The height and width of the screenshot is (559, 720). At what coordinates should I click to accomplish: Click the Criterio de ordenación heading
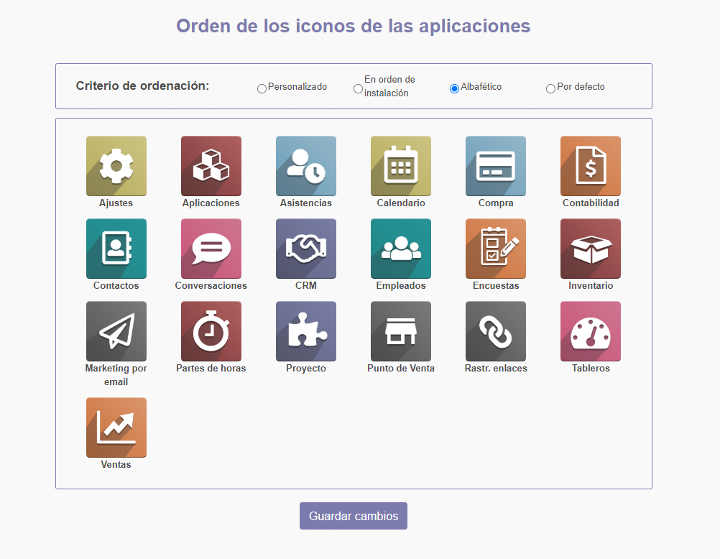click(x=142, y=86)
